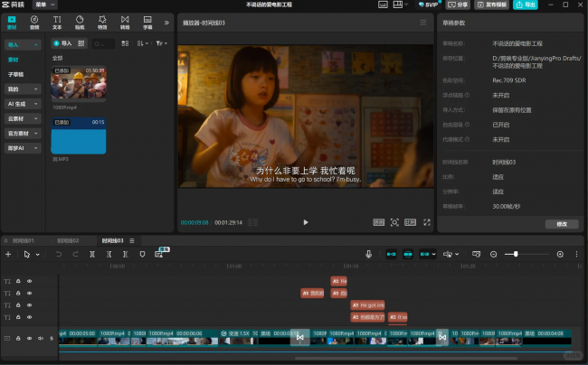Mute the main video track audio

(x=41, y=339)
